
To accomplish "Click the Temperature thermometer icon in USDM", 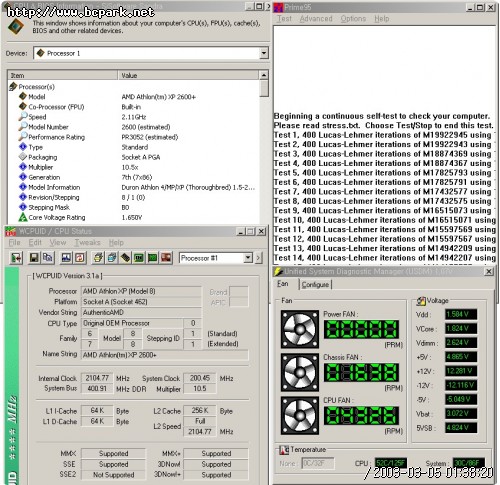I will click(284, 450).
